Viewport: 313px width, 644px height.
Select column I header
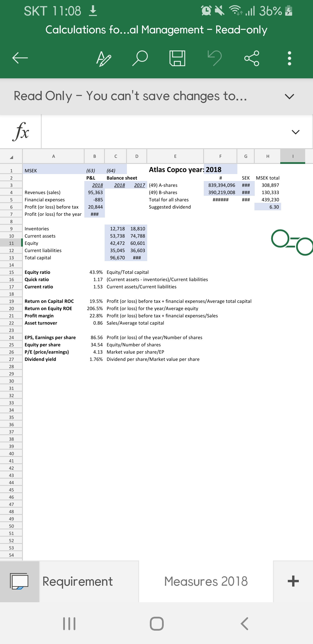point(293,156)
